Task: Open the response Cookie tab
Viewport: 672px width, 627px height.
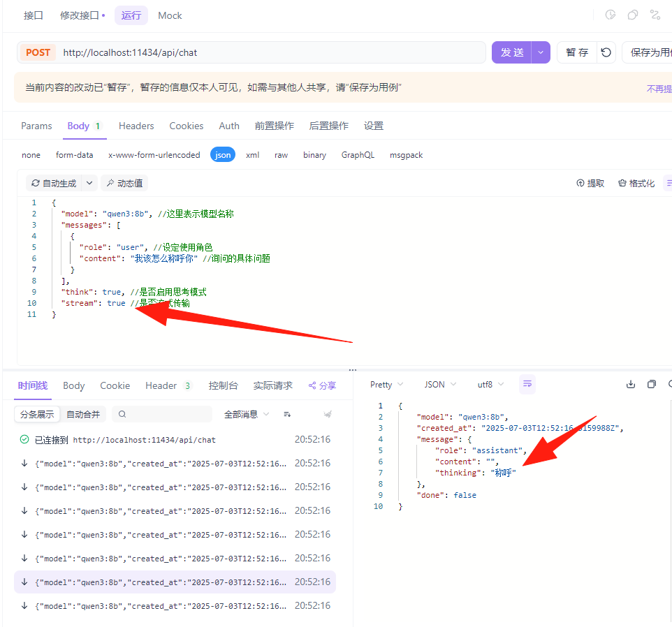Action: [115, 385]
